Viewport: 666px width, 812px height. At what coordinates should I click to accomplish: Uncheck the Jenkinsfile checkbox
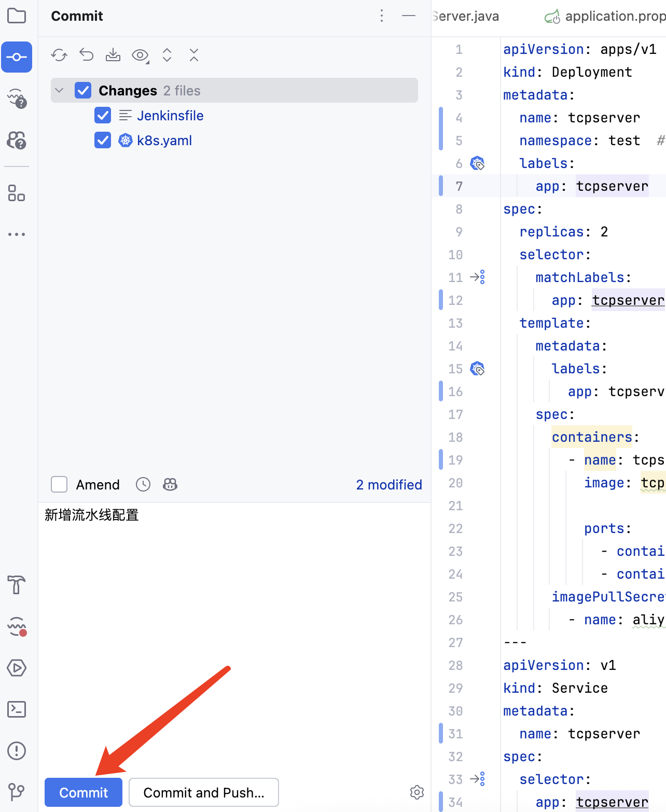pos(103,116)
